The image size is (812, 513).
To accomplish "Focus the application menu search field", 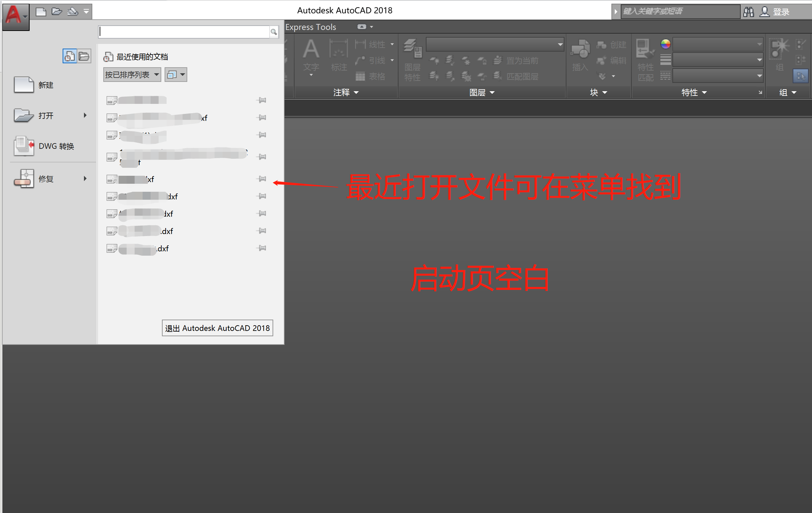I will click(184, 32).
